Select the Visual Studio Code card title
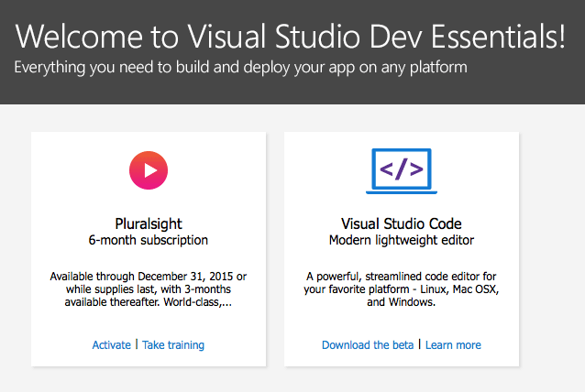This screenshot has height=392, width=585. point(402,223)
